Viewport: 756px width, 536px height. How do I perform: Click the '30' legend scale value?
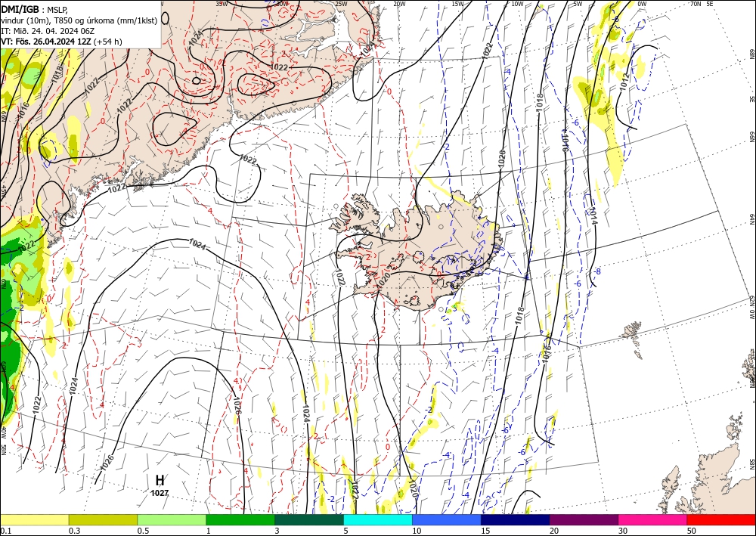coord(623,531)
